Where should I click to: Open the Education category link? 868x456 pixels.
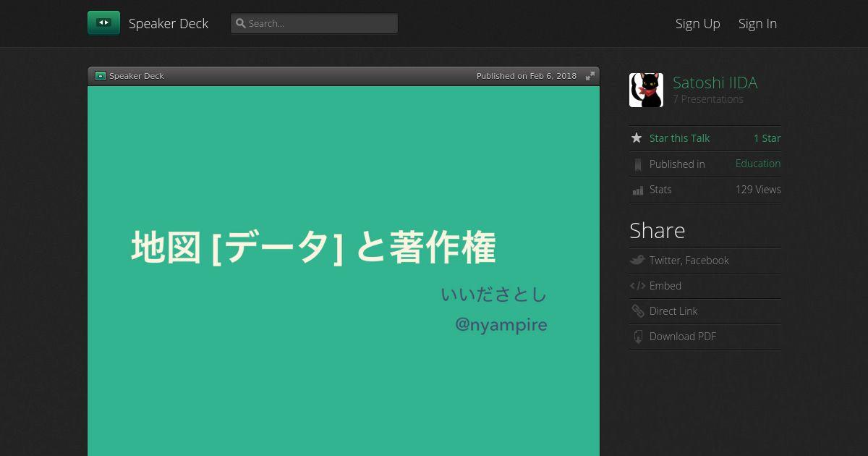pos(758,164)
